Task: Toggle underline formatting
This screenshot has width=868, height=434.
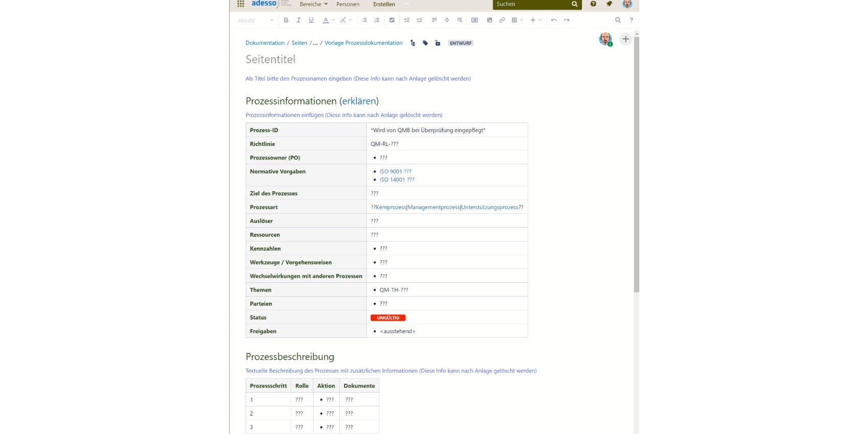Action: (311, 20)
